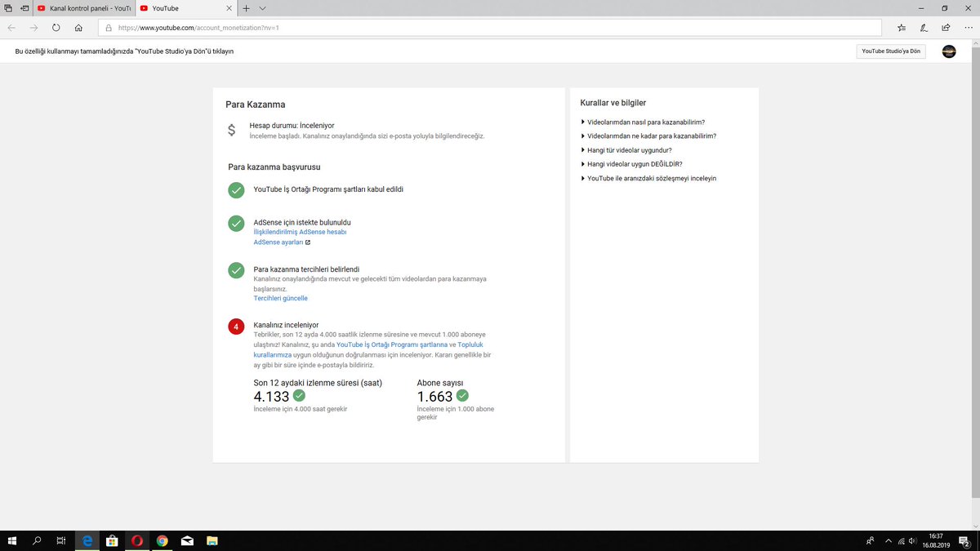Show tab previews chevron
The height and width of the screenshot is (551, 980).
[262, 8]
